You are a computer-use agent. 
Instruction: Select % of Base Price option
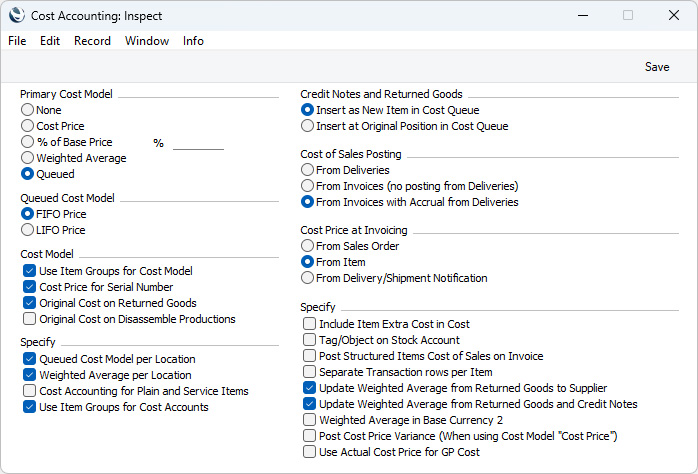click(28, 142)
